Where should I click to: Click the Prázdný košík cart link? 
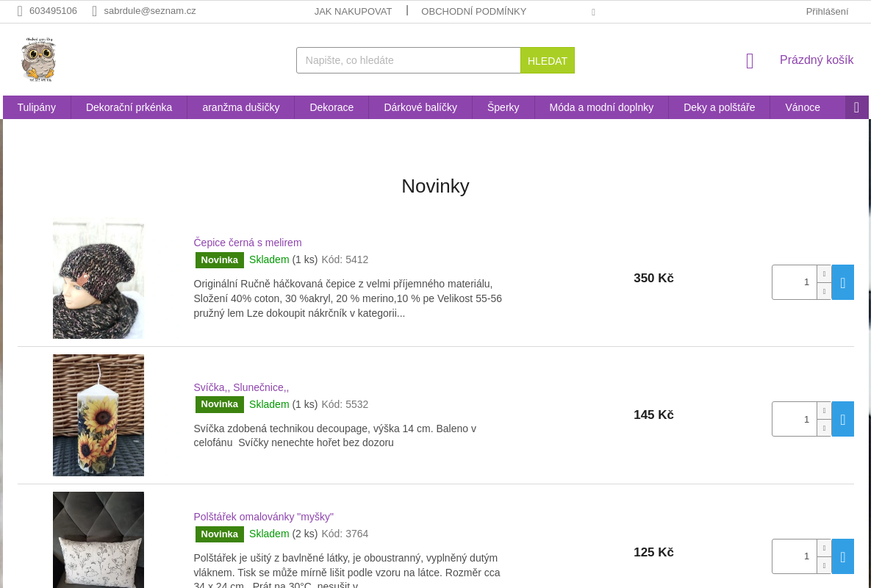(x=817, y=60)
